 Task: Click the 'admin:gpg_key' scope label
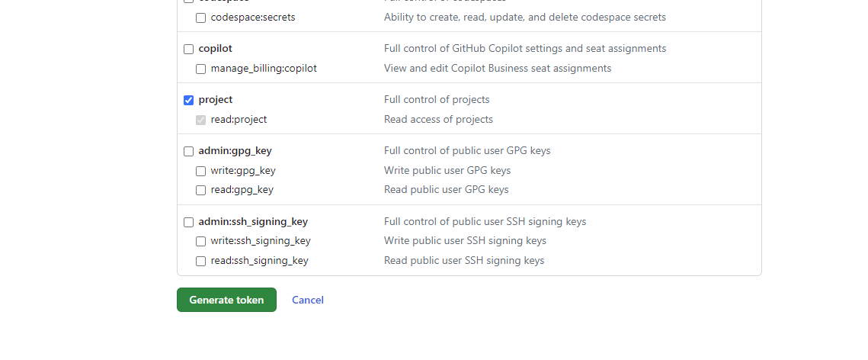pyautogui.click(x=235, y=151)
